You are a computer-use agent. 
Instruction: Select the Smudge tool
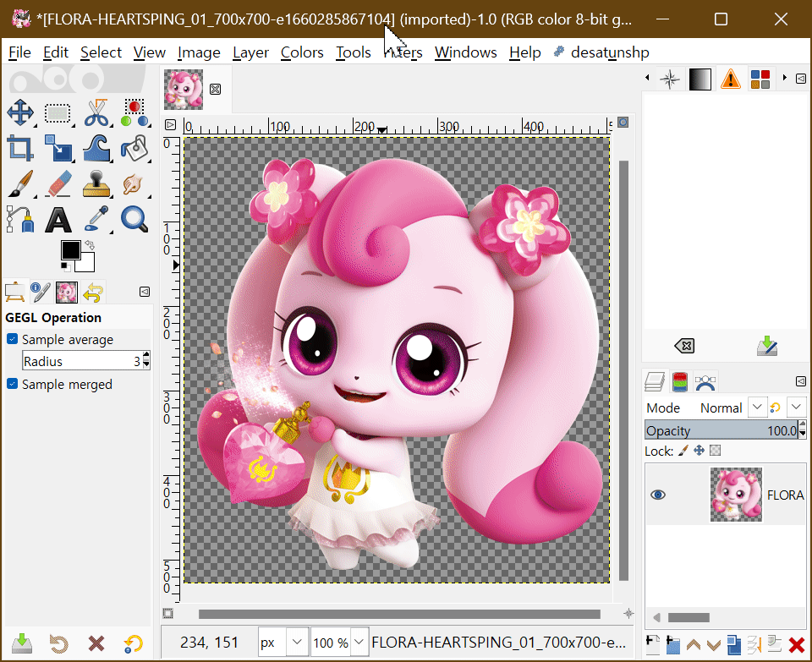134,183
